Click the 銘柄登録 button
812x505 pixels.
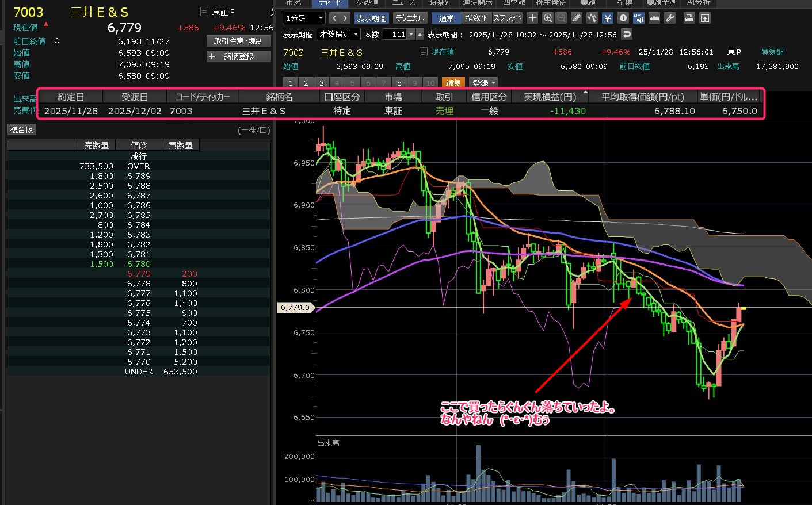coord(238,56)
